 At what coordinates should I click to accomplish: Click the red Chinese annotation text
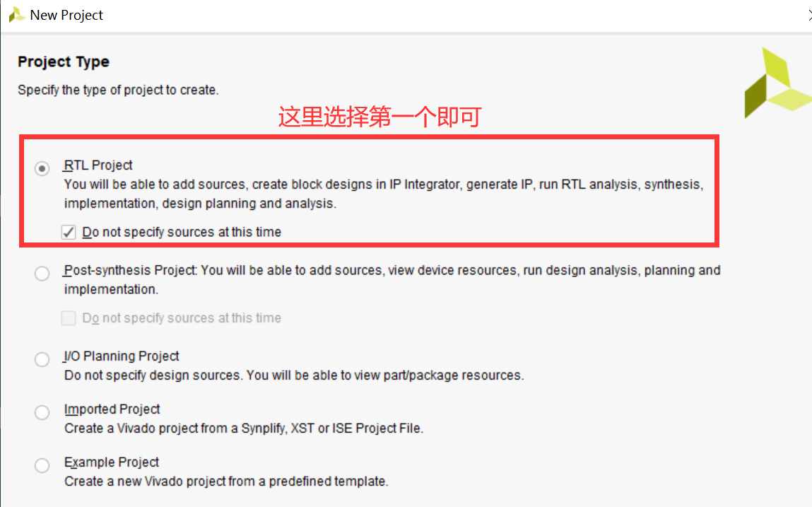click(379, 117)
